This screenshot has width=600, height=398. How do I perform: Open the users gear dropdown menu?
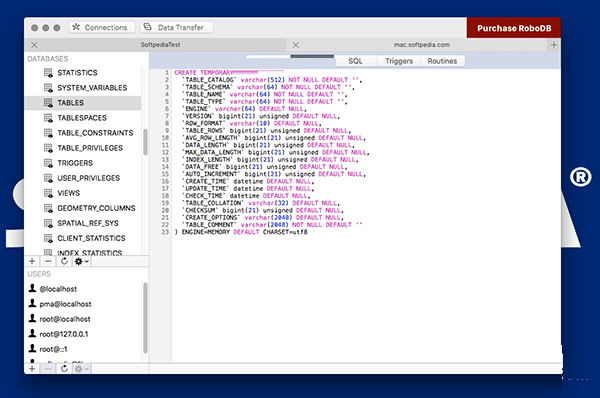(82, 369)
